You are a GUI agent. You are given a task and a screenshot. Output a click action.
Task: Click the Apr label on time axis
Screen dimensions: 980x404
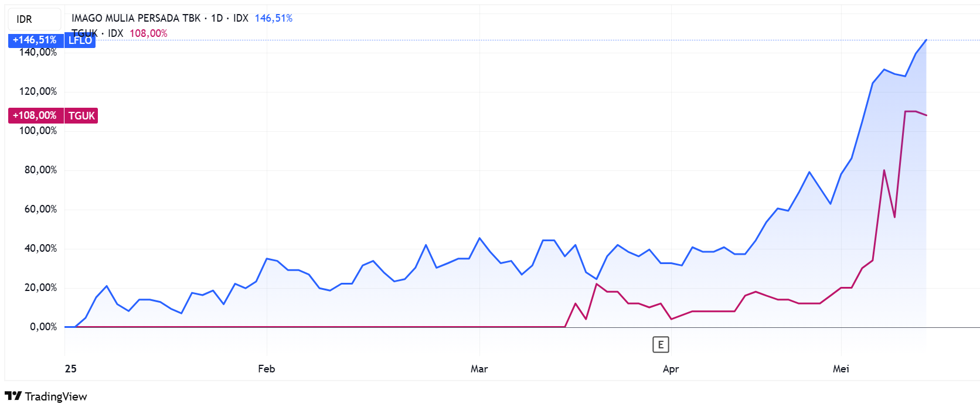pyautogui.click(x=671, y=369)
